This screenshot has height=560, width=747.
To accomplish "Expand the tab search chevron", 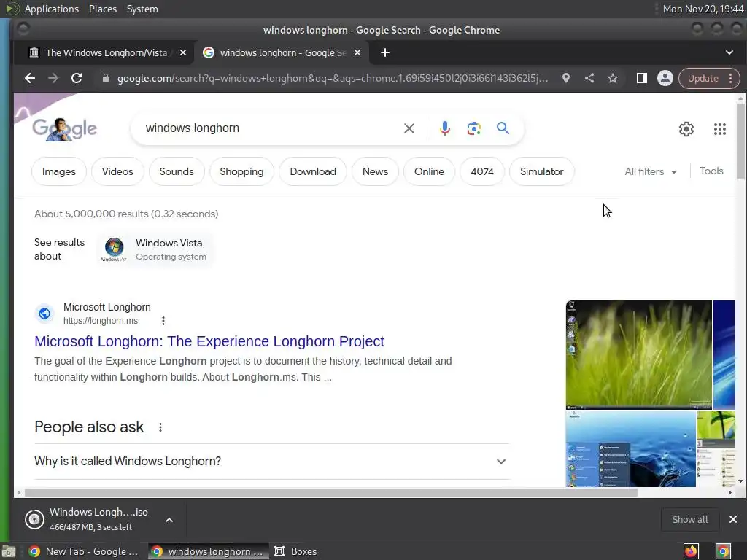I will (729, 52).
